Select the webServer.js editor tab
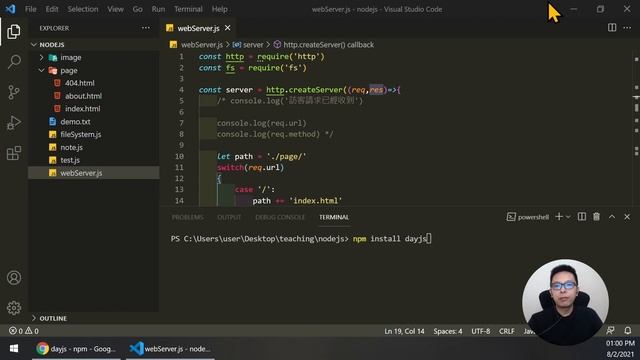Image resolution: width=640 pixels, height=360 pixels. point(198,28)
